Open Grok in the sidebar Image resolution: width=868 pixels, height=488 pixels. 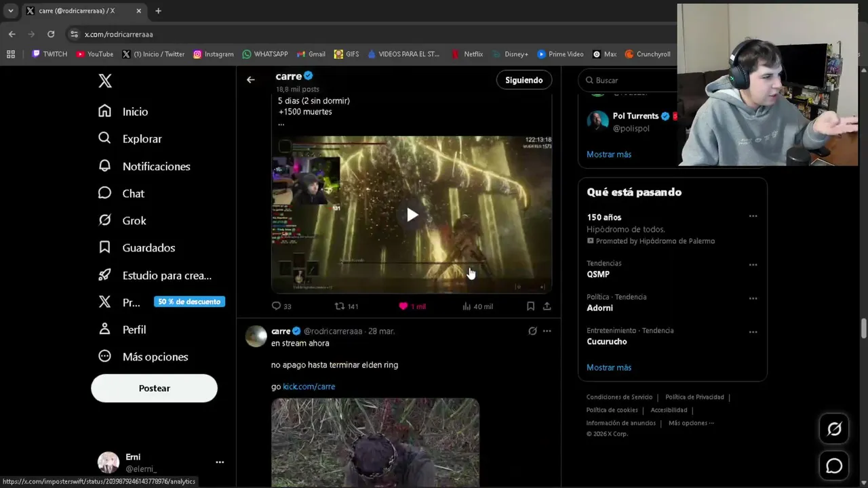point(123,220)
